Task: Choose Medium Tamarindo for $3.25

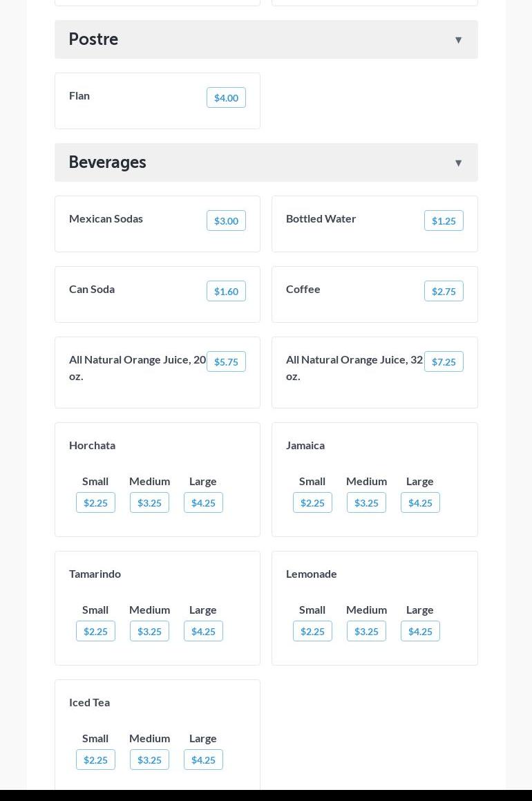Action: coord(149,632)
